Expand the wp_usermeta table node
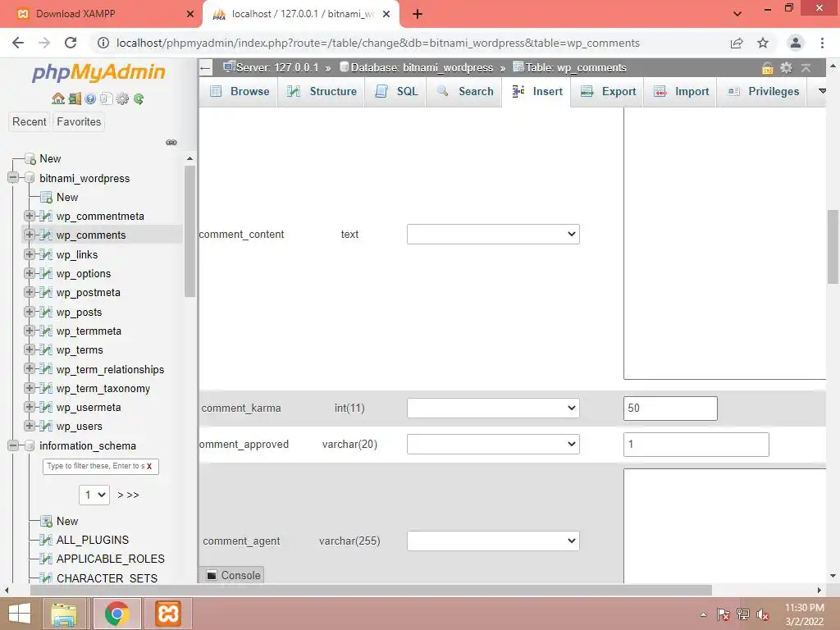This screenshot has height=630, width=840. [x=30, y=407]
